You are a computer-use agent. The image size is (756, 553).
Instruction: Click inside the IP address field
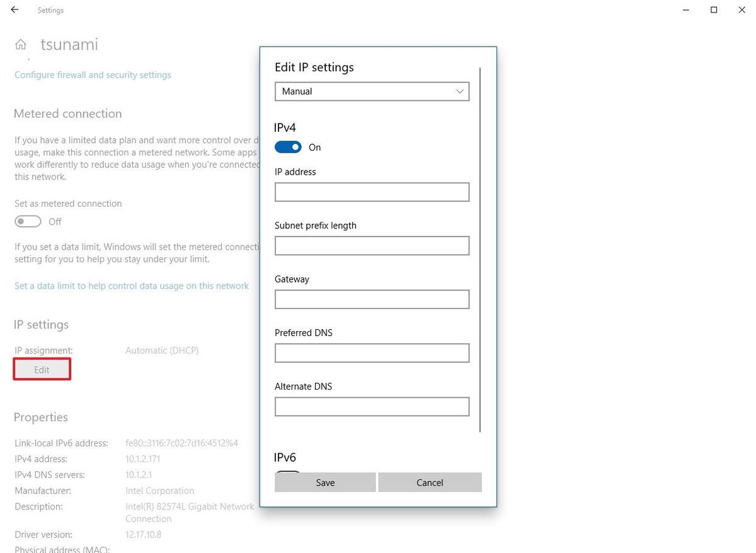[372, 192]
